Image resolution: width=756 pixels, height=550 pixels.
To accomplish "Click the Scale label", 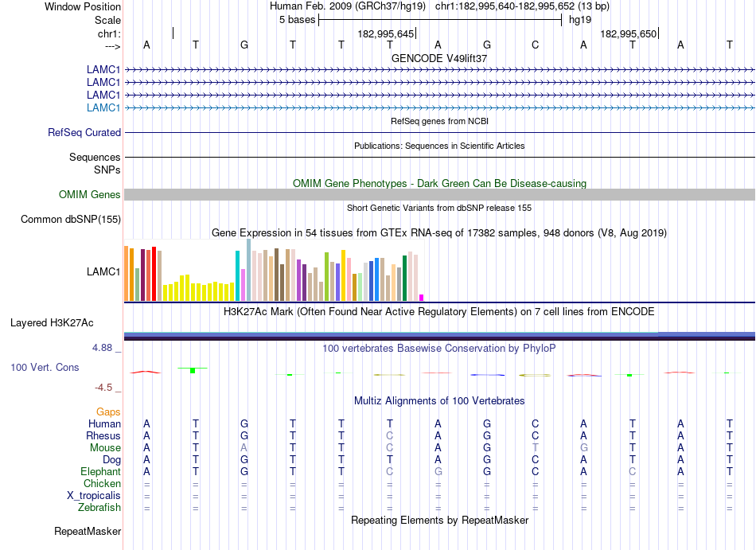I will [x=107, y=20].
